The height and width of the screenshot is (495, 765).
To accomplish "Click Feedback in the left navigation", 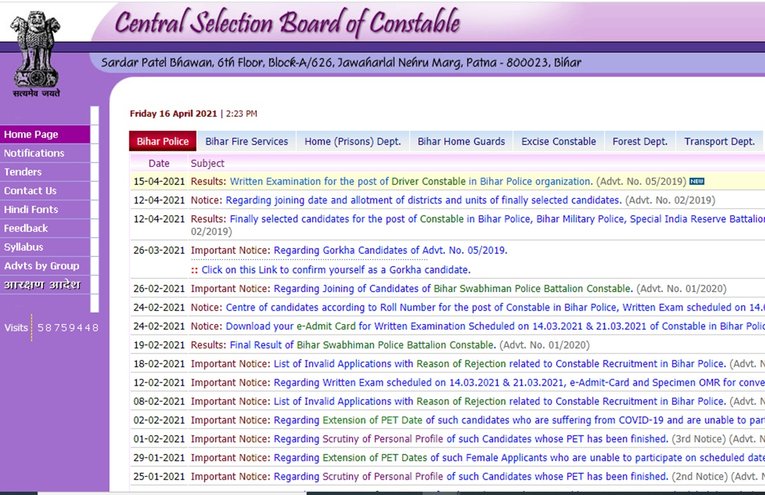I will pos(26,228).
